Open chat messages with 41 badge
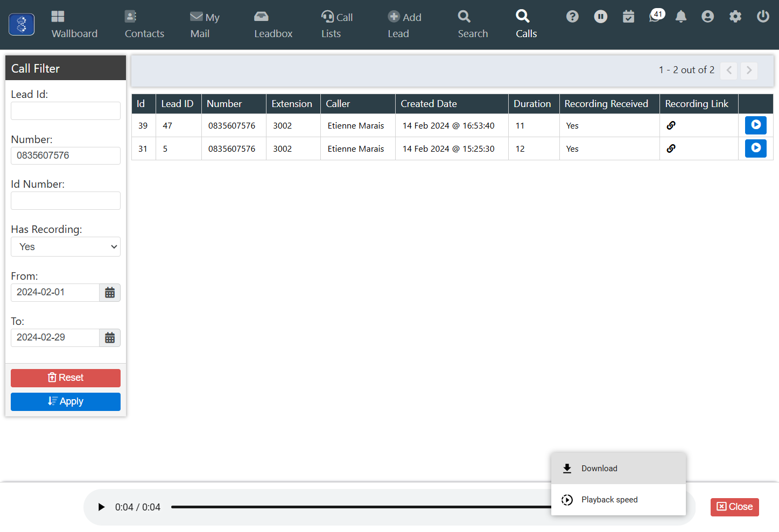This screenshot has height=532, width=779. (656, 16)
